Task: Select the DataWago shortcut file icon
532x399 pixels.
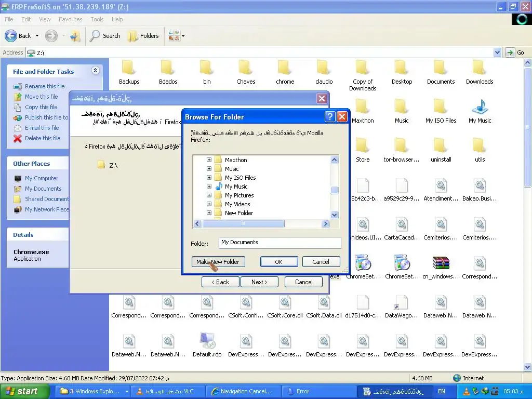Action: click(402, 302)
